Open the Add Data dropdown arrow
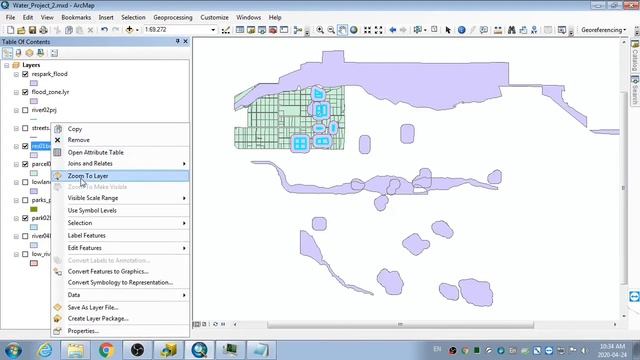 coord(137,30)
